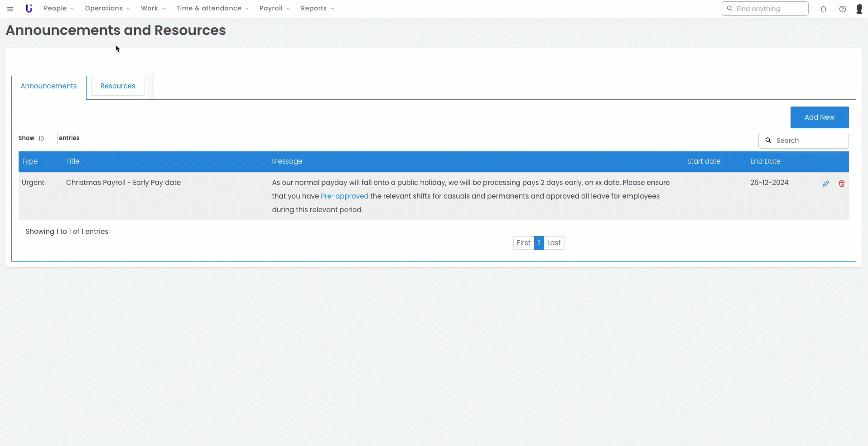Image resolution: width=868 pixels, height=446 pixels.
Task: Expand the People menu
Action: click(x=58, y=9)
